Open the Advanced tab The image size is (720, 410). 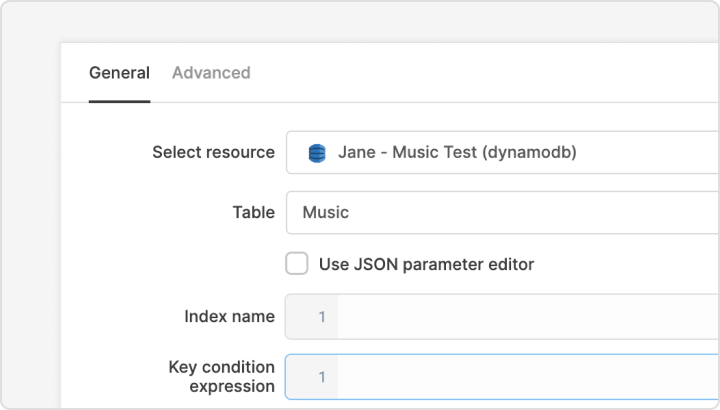pos(211,73)
